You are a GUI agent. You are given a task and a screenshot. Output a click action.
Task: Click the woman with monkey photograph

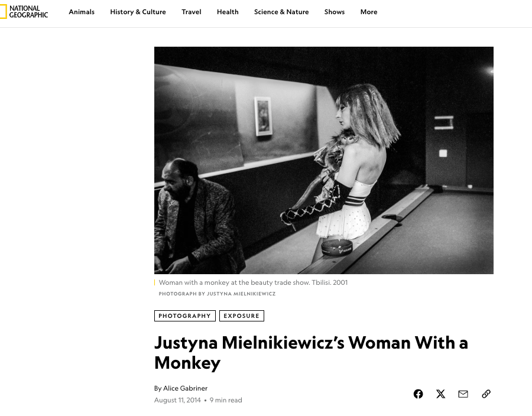click(x=324, y=160)
